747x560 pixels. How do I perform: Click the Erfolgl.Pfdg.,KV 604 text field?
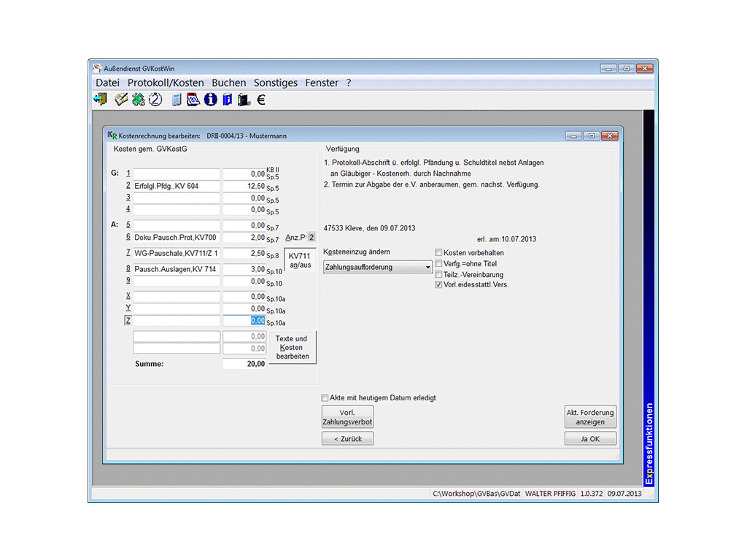tap(176, 187)
